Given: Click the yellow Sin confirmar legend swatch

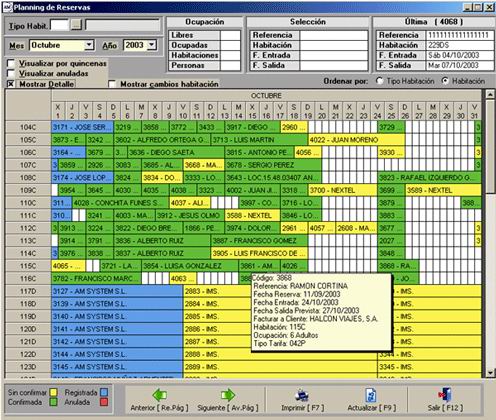Looking at the screenshot, I should tap(53, 393).
